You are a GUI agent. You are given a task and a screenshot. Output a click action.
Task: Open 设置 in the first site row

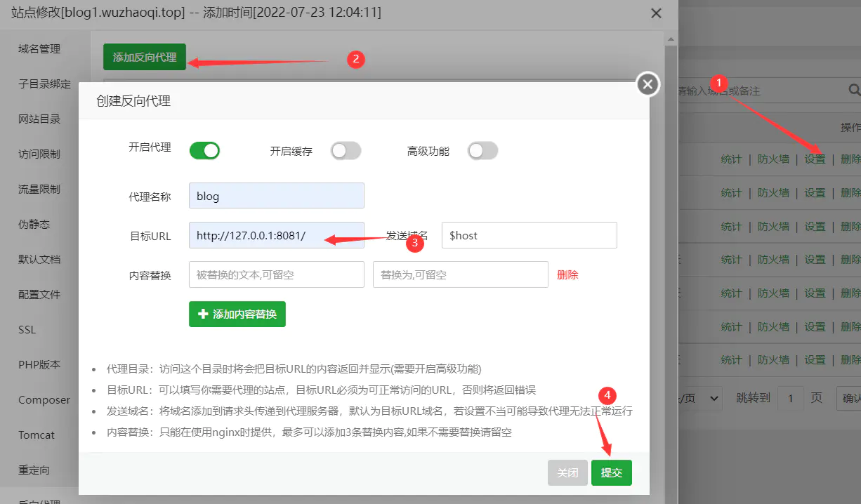point(815,159)
